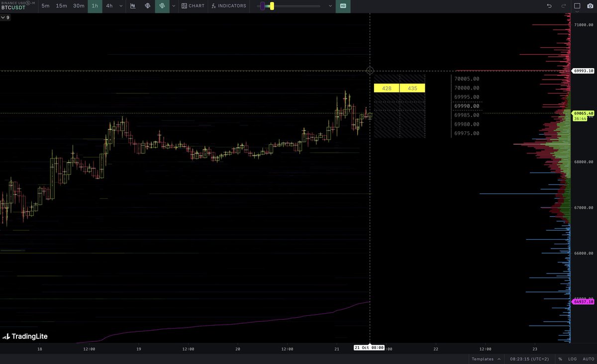Open the CHART settings button
The width and height of the screenshot is (597, 364).
(x=193, y=6)
